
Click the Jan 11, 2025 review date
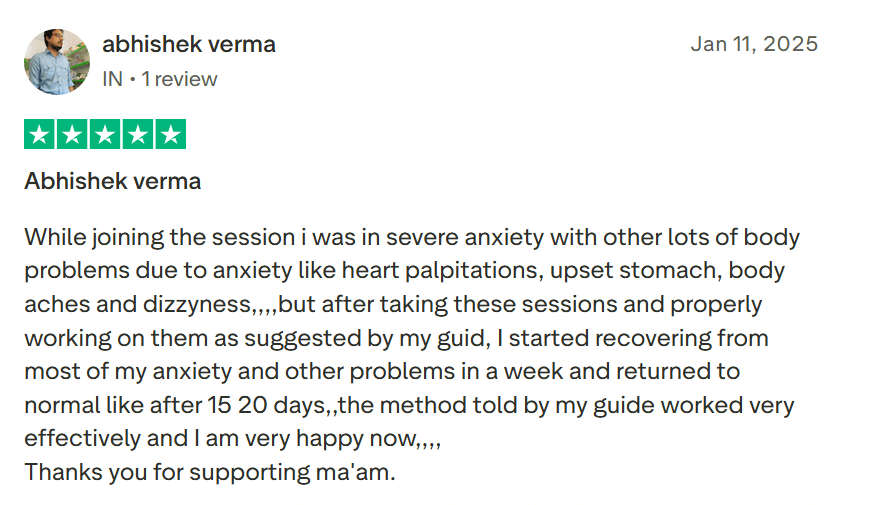(753, 44)
